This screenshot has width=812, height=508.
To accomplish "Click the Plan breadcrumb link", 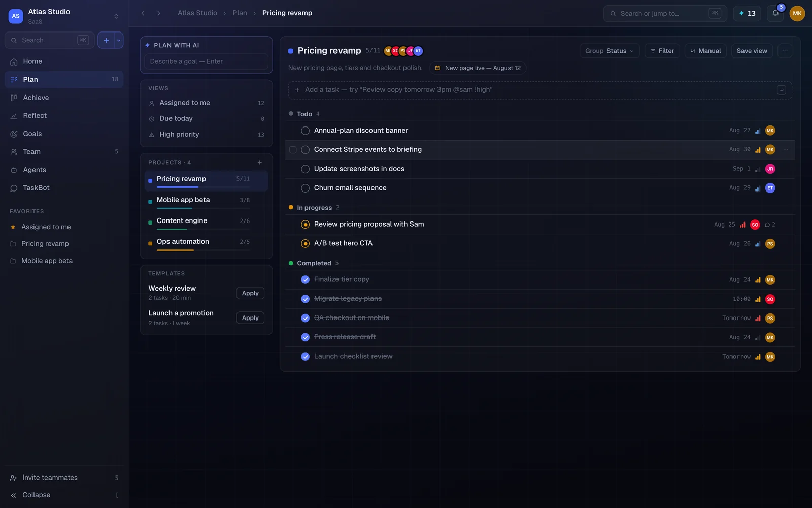I will 240,13.
